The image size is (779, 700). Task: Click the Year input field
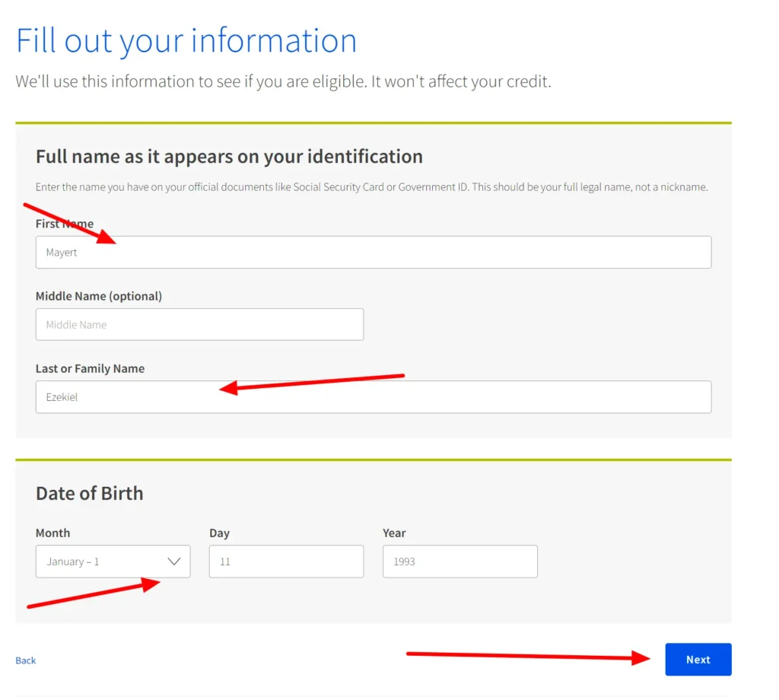coord(460,562)
